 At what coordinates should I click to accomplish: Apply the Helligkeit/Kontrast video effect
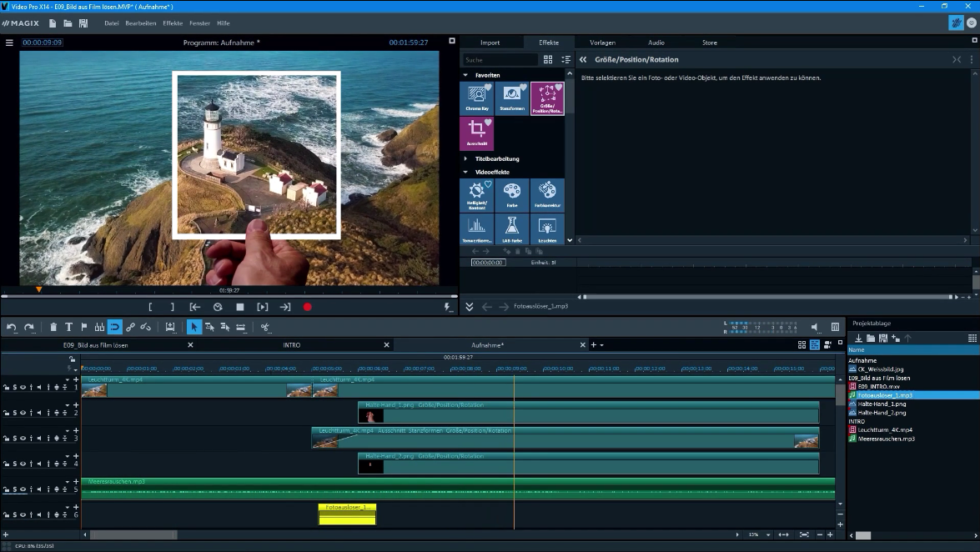tap(477, 194)
